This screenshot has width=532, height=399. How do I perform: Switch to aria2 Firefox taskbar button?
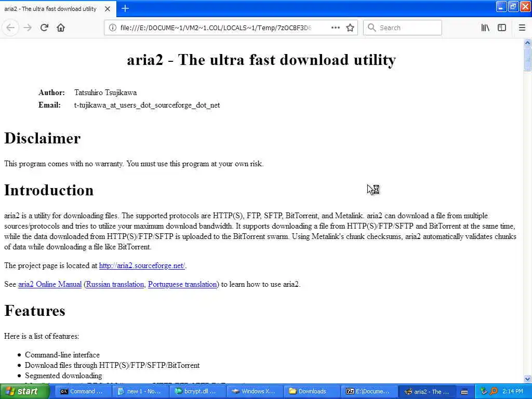point(427,392)
